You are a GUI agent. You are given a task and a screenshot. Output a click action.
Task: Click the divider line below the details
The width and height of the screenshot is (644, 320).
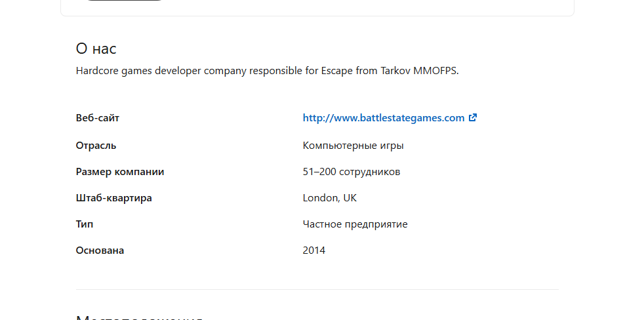pos(317,289)
